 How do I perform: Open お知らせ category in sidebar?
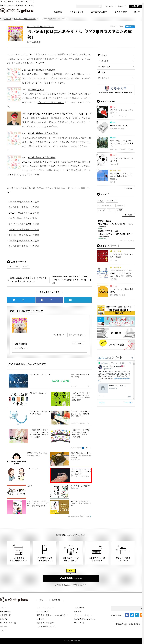tap(116, 78)
